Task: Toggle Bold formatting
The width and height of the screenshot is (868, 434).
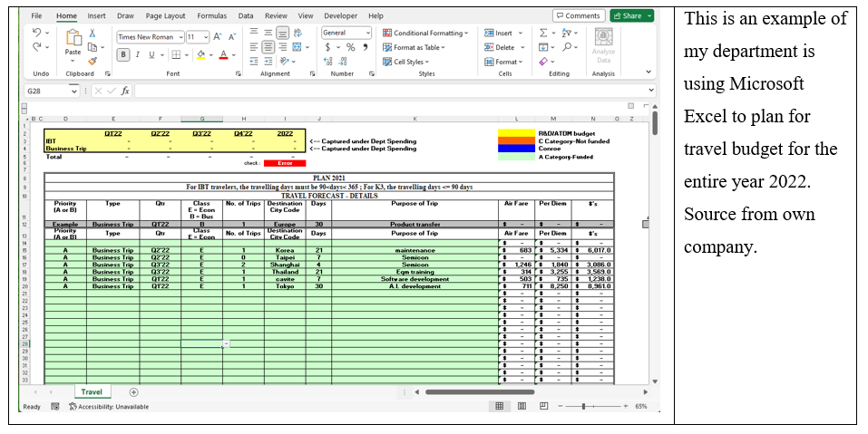Action: click(x=123, y=54)
